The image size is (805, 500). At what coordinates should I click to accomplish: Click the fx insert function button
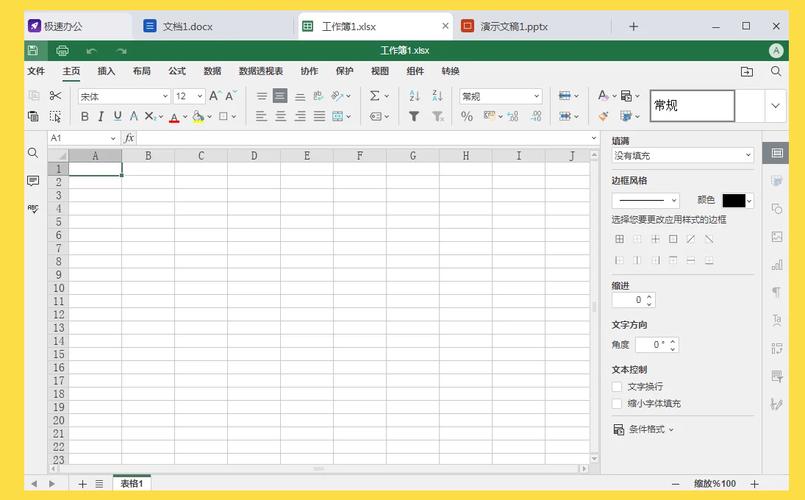click(x=129, y=138)
